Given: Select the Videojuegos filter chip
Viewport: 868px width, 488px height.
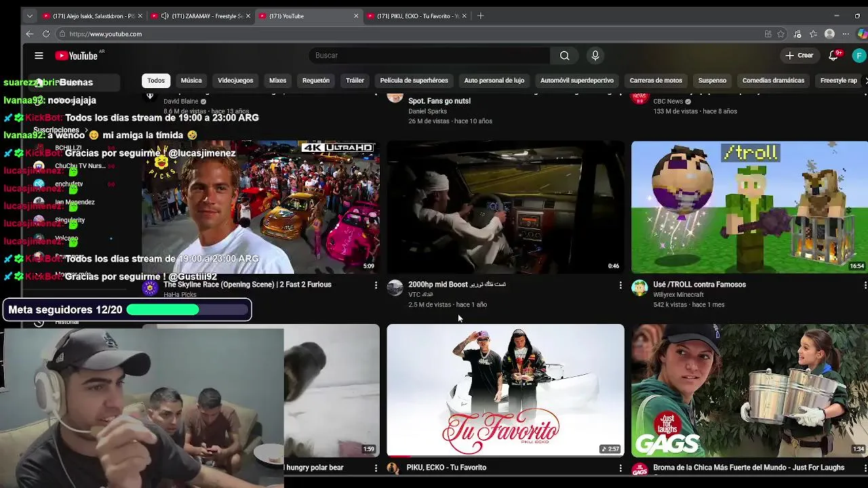Looking at the screenshot, I should (x=235, y=81).
